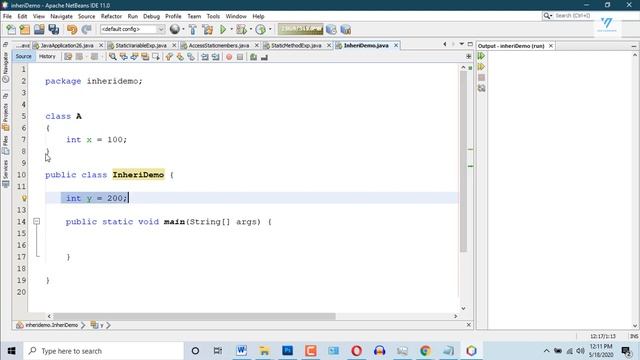
Task: Close the Output - inheriDemo (run) tab
Action: click(551, 46)
